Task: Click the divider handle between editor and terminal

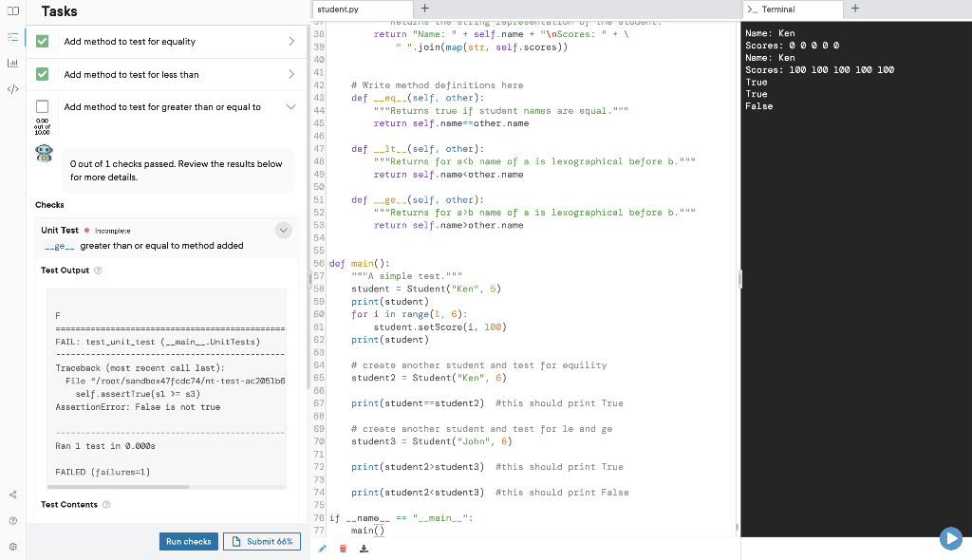Action: point(740,279)
